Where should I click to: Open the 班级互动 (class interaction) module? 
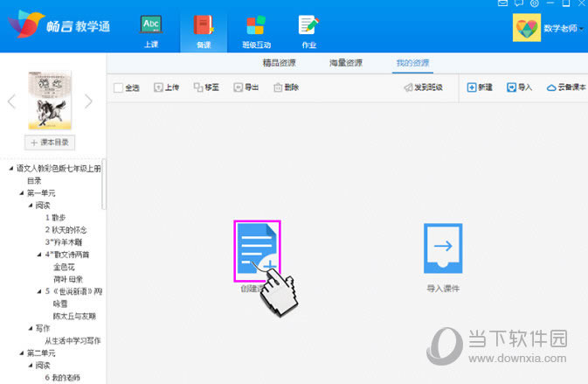(255, 30)
